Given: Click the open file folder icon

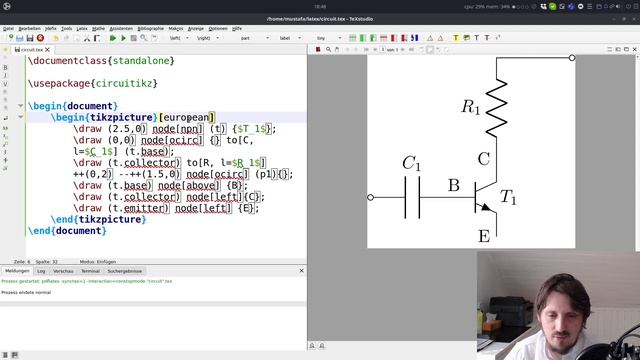Looking at the screenshot, I should (20, 38).
